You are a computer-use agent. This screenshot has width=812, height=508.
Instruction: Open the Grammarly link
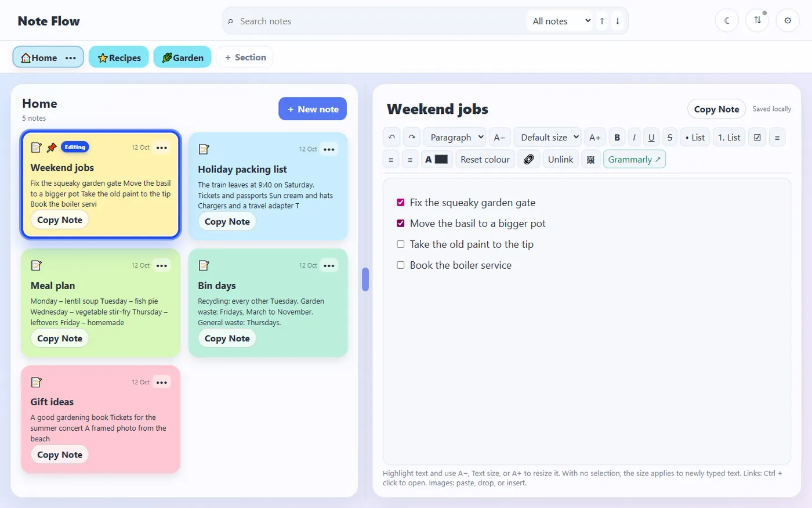click(x=635, y=159)
